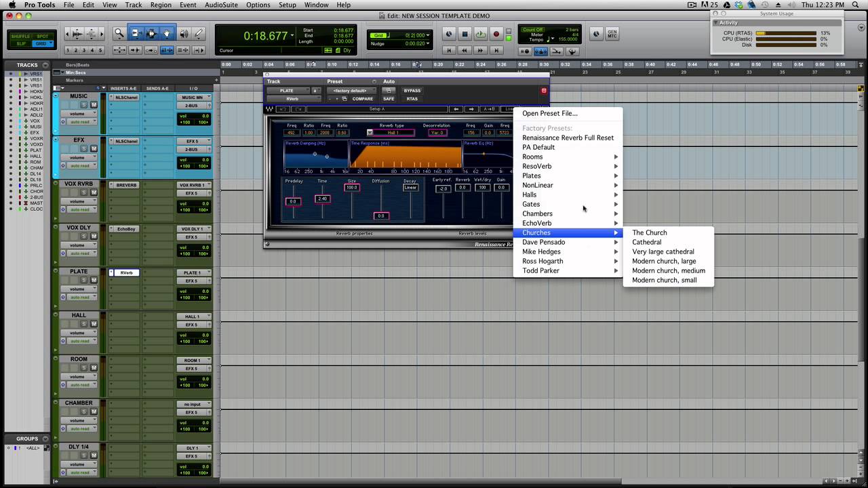Arm the transport Record button
Viewport: 868px width, 488px height.
point(496,34)
